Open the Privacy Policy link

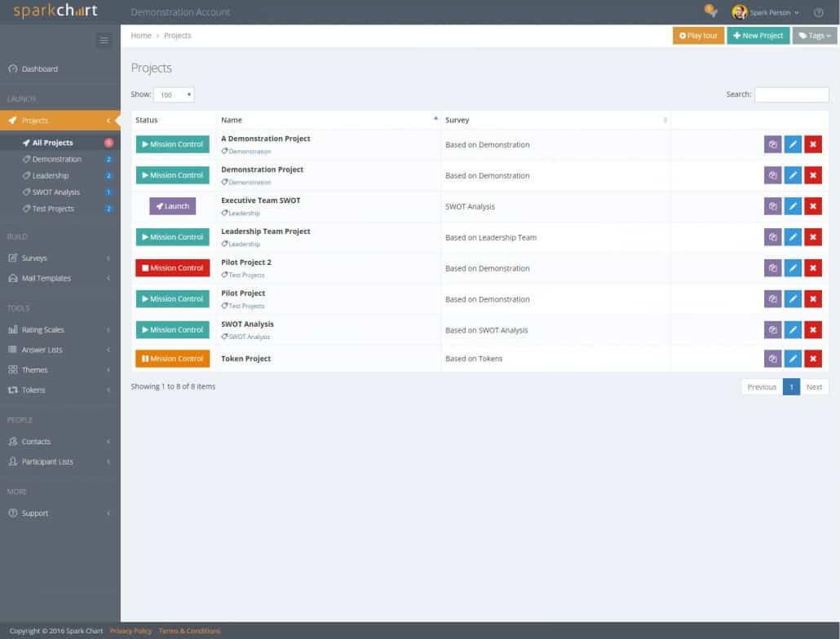[130, 630]
